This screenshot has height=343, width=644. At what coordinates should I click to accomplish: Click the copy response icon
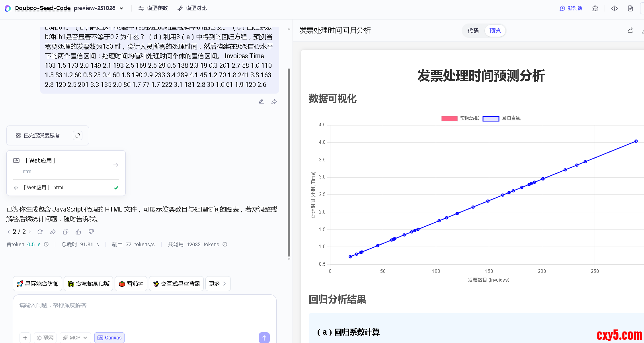(x=66, y=232)
